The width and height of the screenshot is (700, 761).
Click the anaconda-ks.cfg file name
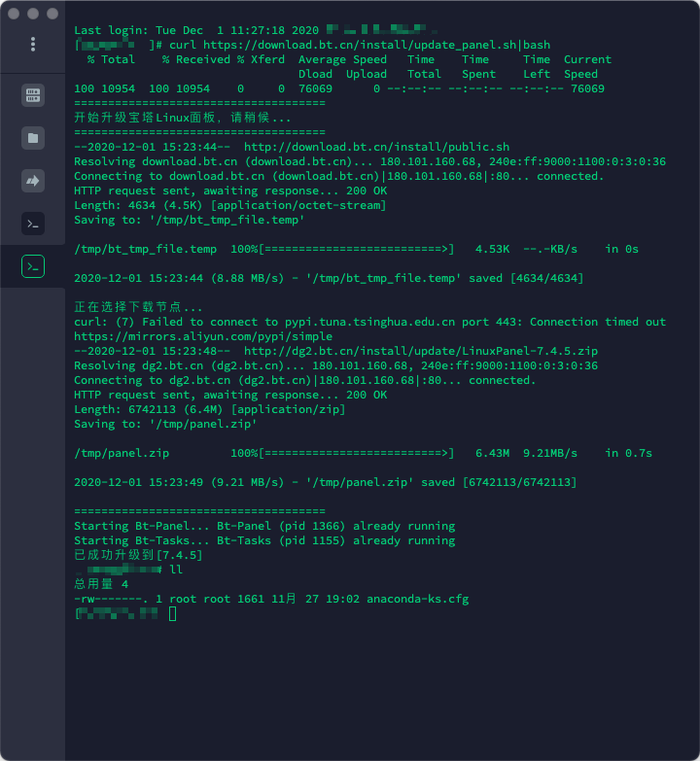(417, 599)
